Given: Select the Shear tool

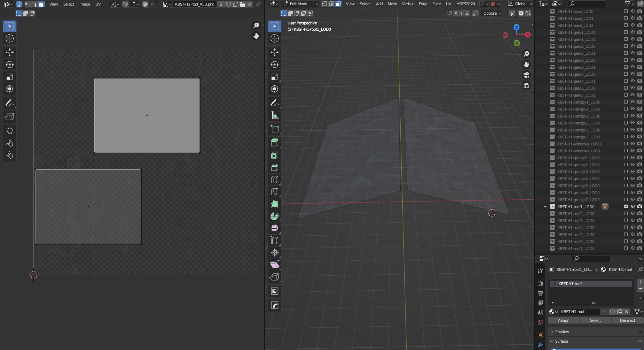Looking at the screenshot, I should (275, 265).
